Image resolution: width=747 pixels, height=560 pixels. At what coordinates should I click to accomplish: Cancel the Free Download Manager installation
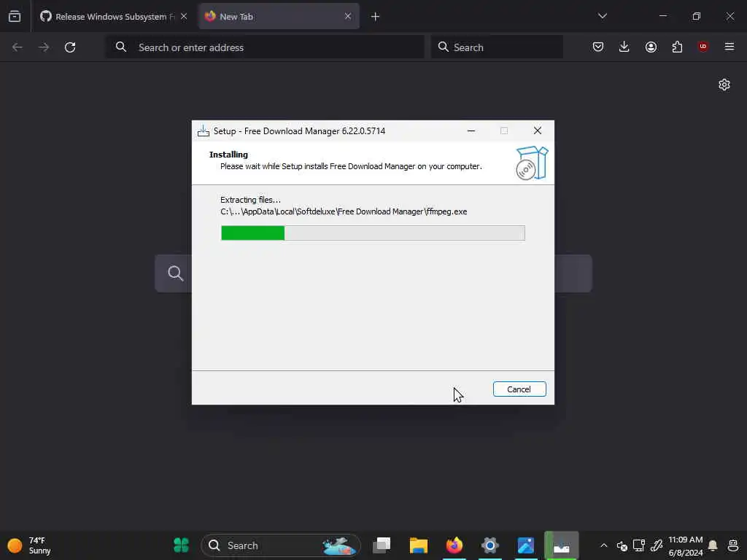coord(519,389)
